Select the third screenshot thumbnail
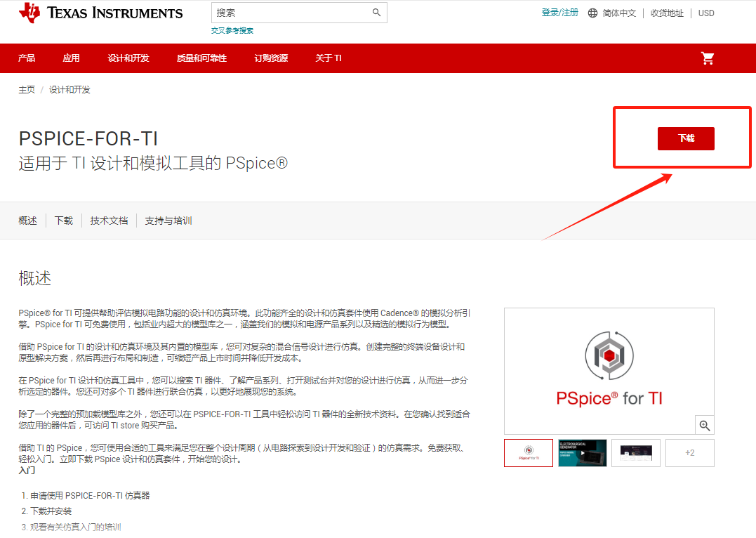Viewport: 756px width, 538px height. pos(636,452)
